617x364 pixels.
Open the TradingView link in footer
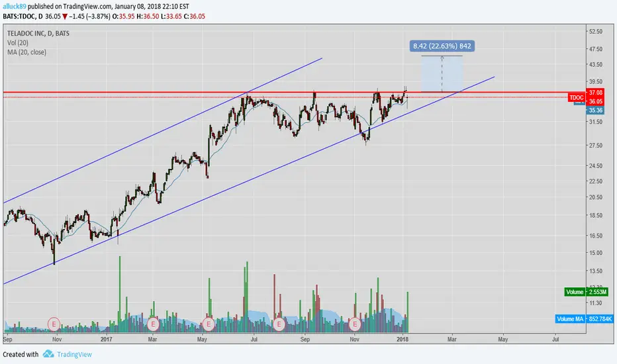pyautogui.click(x=74, y=354)
